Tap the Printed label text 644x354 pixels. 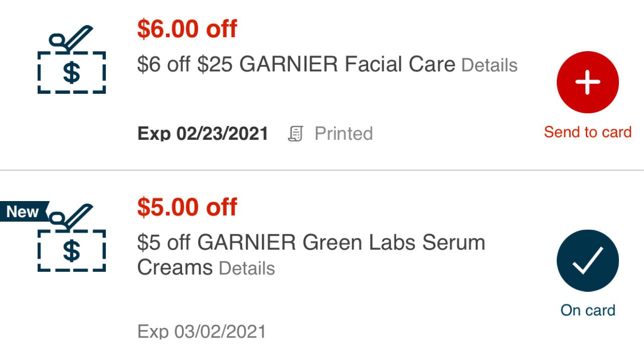pyautogui.click(x=344, y=134)
